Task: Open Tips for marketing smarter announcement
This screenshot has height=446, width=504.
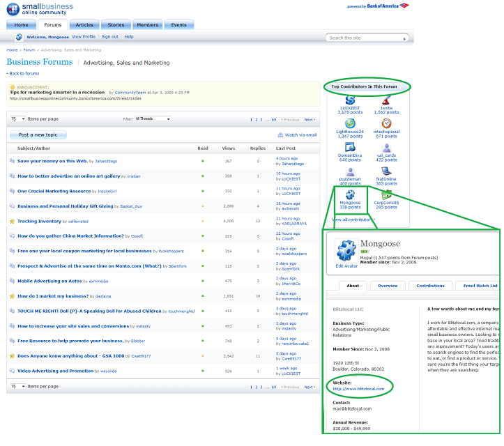Action: click(57, 92)
